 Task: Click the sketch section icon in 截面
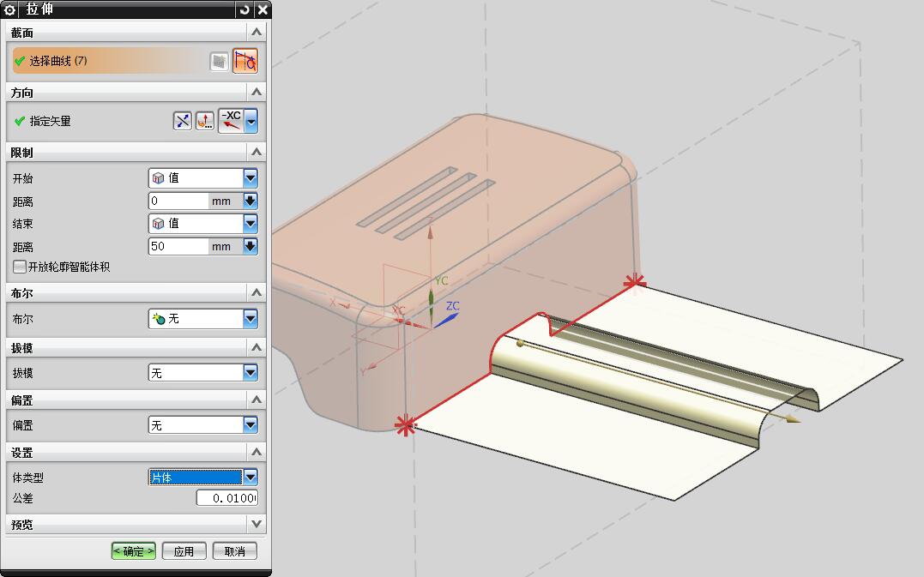(x=220, y=62)
